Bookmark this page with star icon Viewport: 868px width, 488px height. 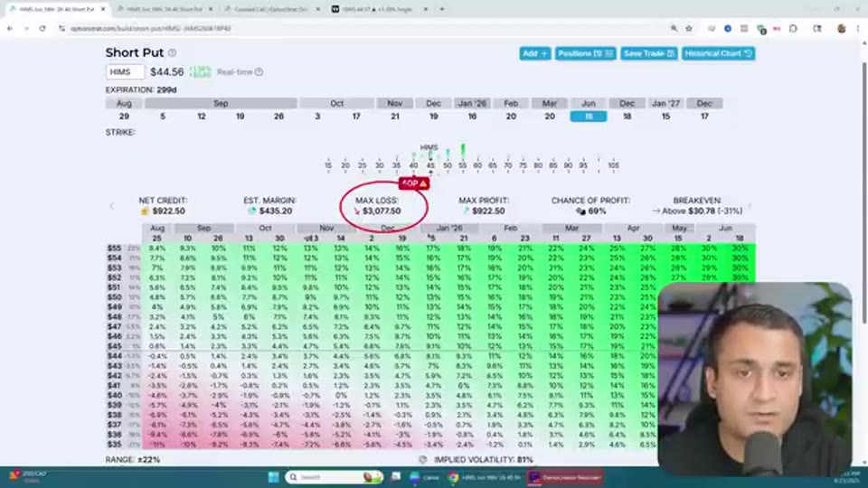click(x=689, y=28)
